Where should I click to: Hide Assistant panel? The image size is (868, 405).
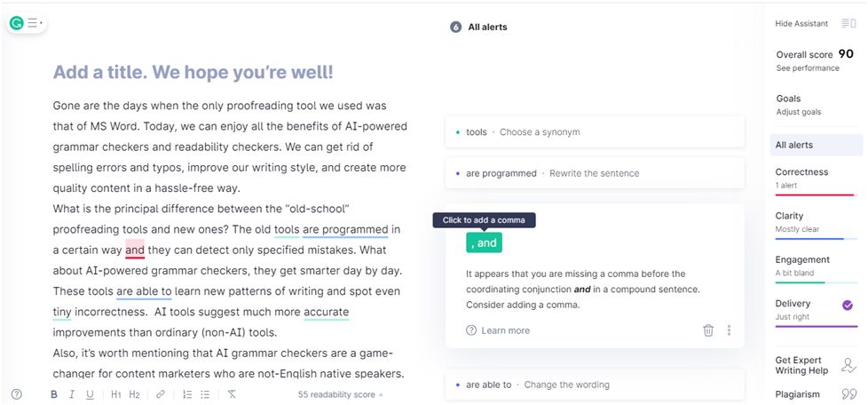point(801,23)
